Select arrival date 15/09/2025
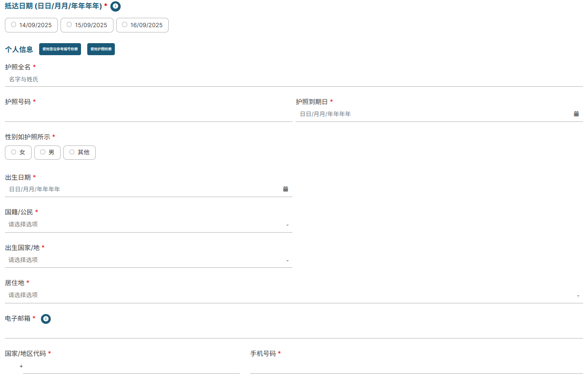The height and width of the screenshot is (379, 588). (87, 25)
